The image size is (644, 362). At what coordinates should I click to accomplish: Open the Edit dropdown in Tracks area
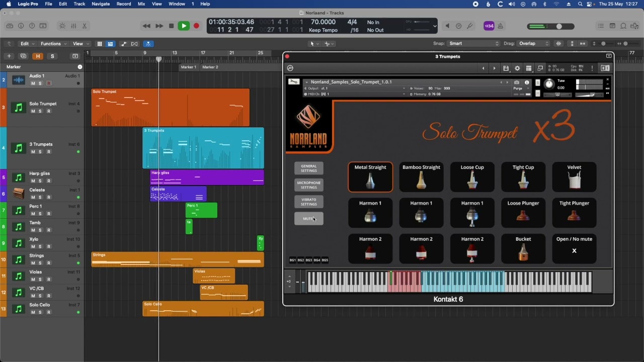27,44
